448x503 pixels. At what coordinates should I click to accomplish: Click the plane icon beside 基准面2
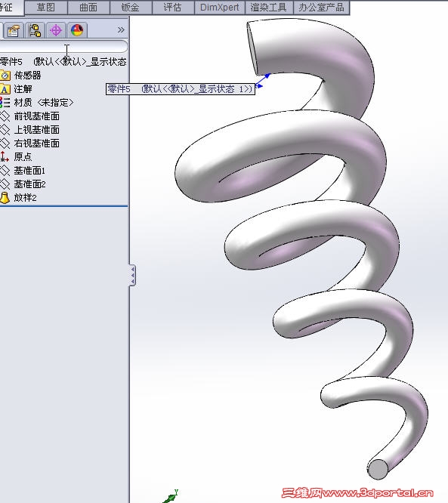click(x=5, y=184)
